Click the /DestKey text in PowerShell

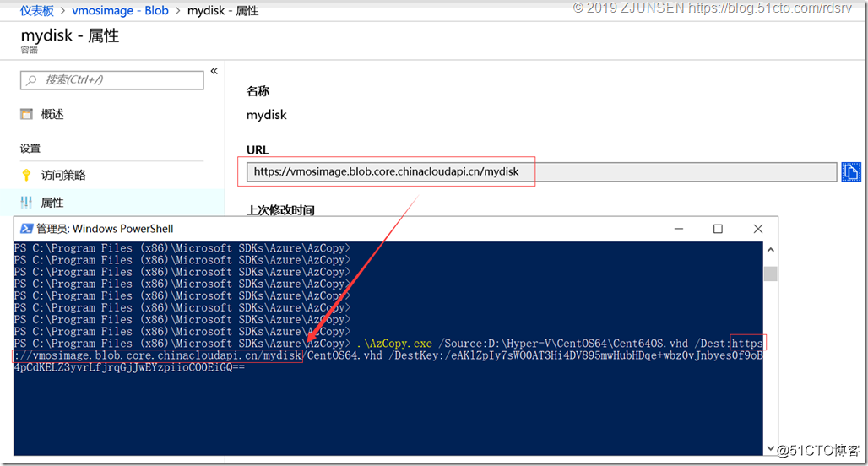pyautogui.click(x=415, y=355)
